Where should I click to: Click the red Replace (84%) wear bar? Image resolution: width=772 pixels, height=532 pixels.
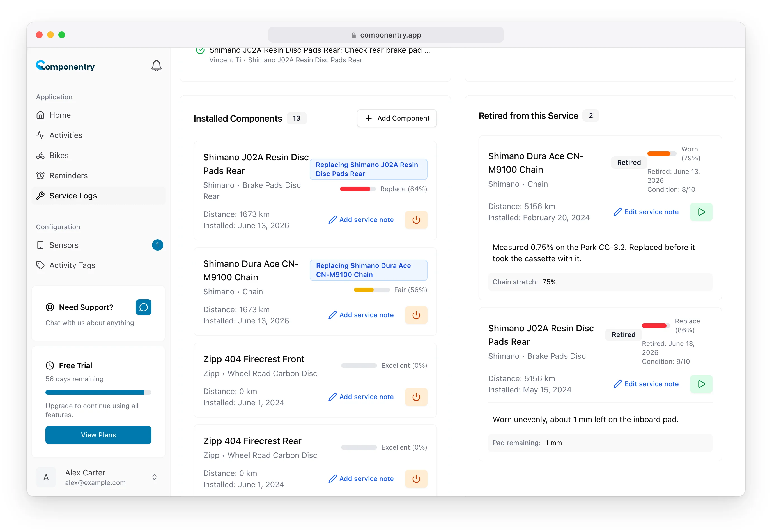click(358, 189)
